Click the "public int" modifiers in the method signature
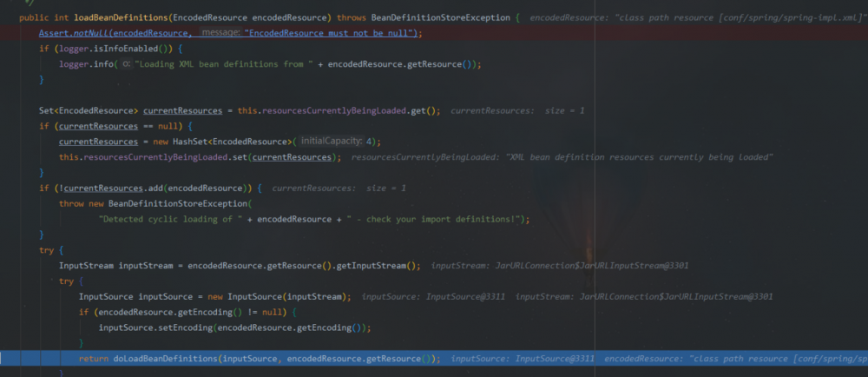 [x=43, y=17]
